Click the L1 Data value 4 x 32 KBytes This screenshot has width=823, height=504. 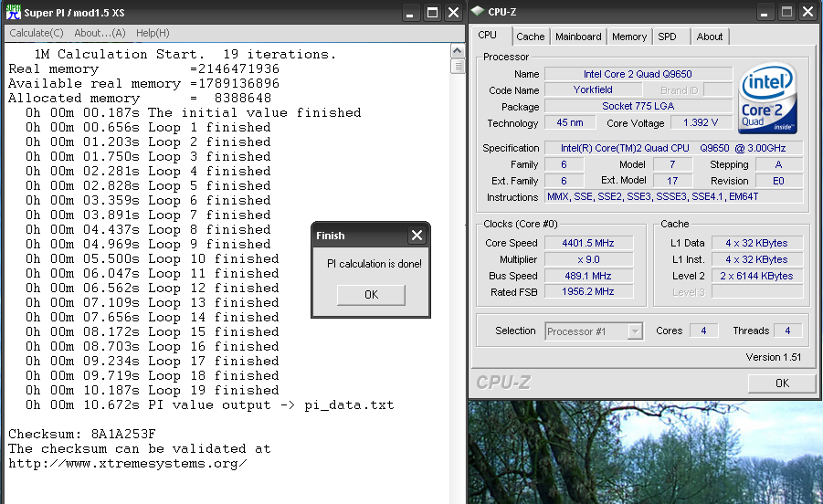coord(756,243)
